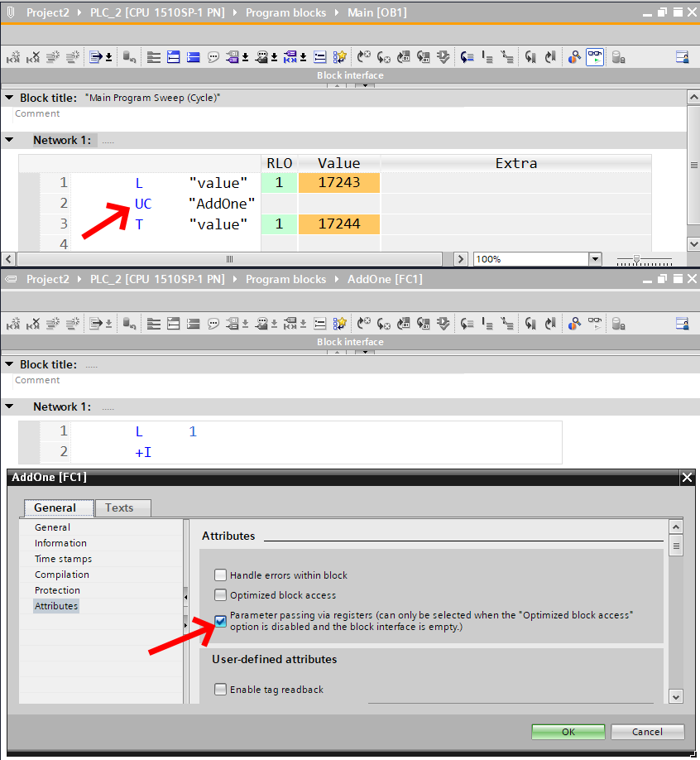Screen dimensions: 700x760
Task: Toggle free-form comments in Main toolbar
Action: coord(213,58)
